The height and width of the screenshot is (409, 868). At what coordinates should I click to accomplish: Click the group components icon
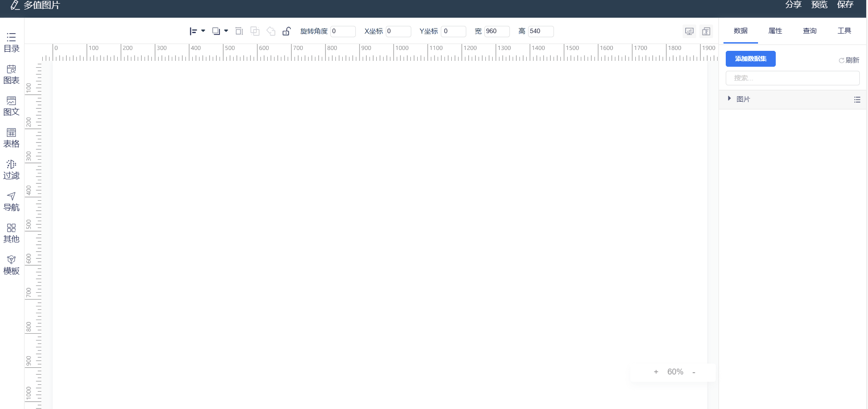255,31
